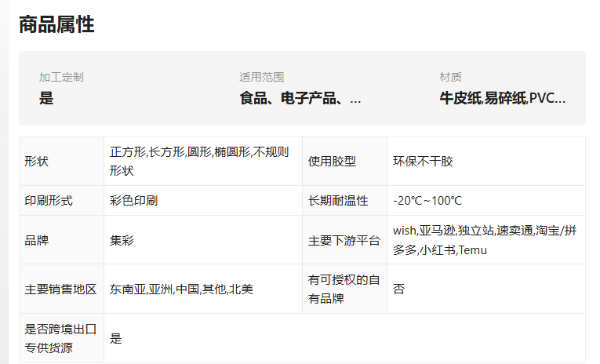This screenshot has height=364, width=600.
Task: Click the 材质 label
Action: pyautogui.click(x=451, y=78)
